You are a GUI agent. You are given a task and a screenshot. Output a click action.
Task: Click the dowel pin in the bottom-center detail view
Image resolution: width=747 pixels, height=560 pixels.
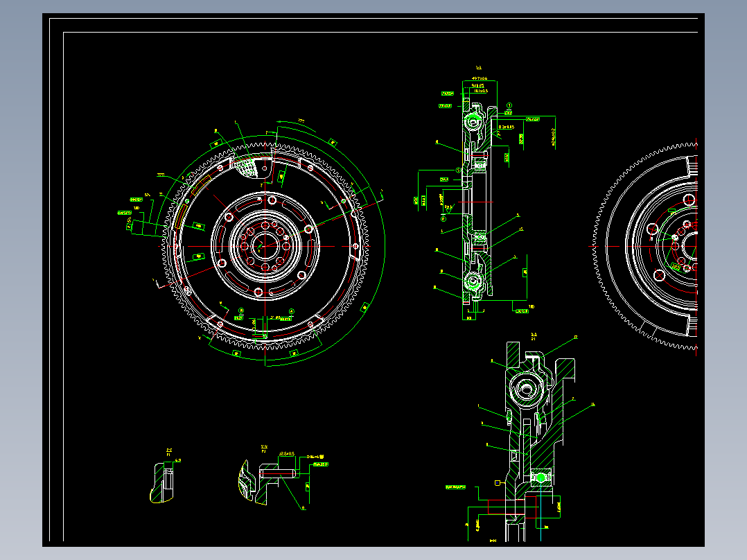[277, 473]
